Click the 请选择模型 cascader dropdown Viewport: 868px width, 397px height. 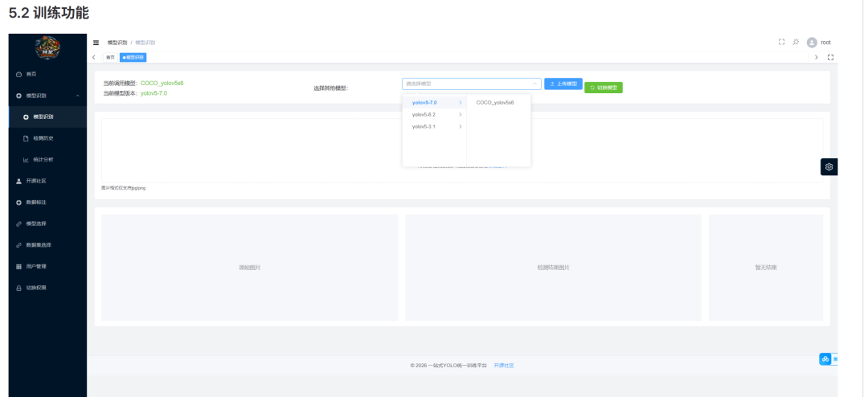tap(472, 84)
